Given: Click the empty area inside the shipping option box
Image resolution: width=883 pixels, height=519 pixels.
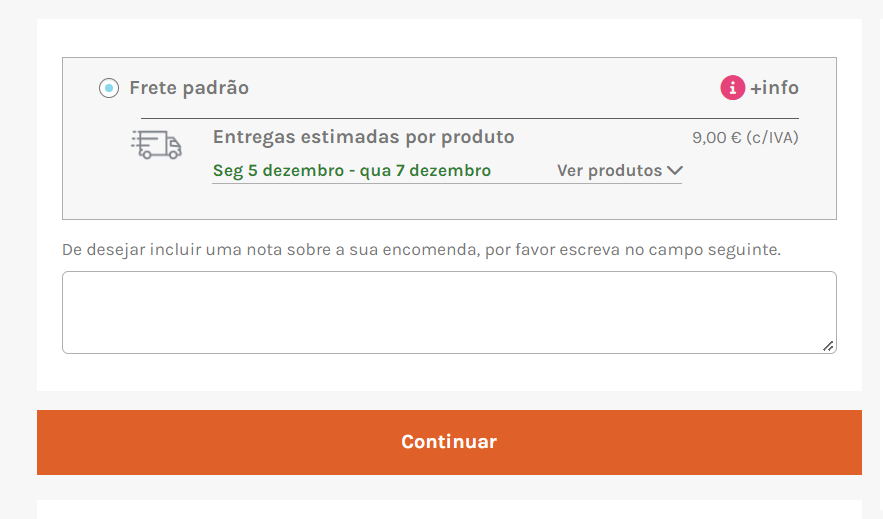Looking at the screenshot, I should pyautogui.click(x=449, y=202).
